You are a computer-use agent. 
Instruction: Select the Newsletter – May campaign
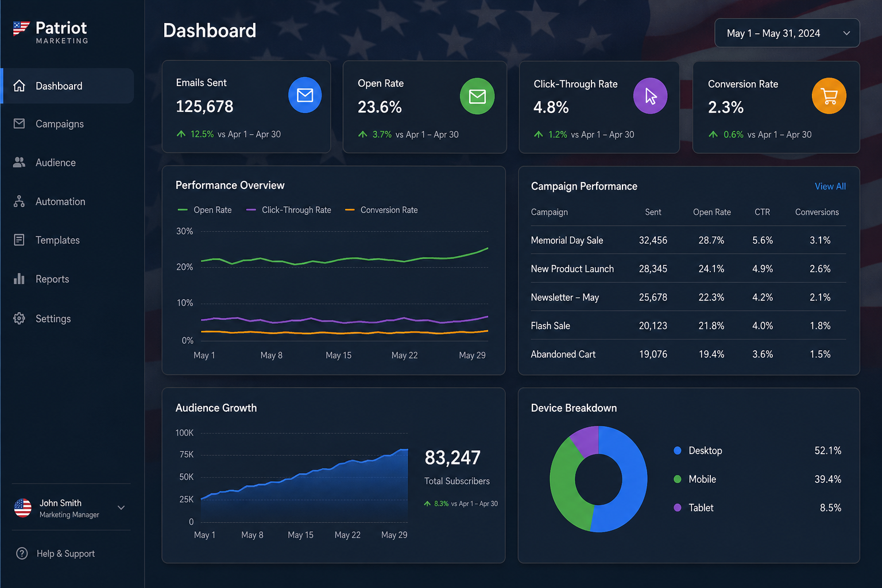pos(688,297)
